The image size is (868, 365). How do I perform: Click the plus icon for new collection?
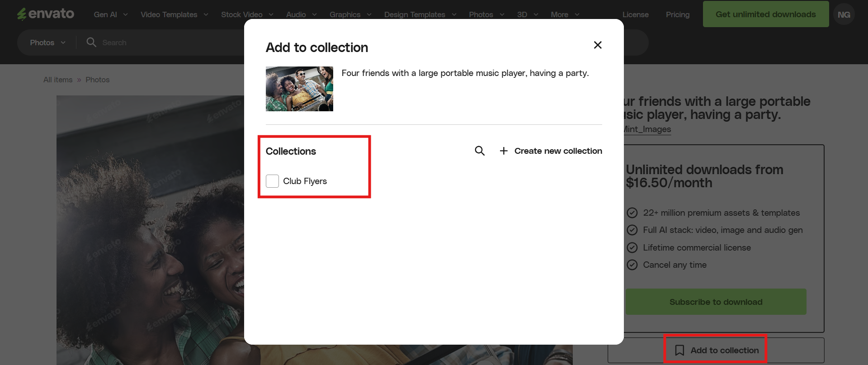[504, 151]
